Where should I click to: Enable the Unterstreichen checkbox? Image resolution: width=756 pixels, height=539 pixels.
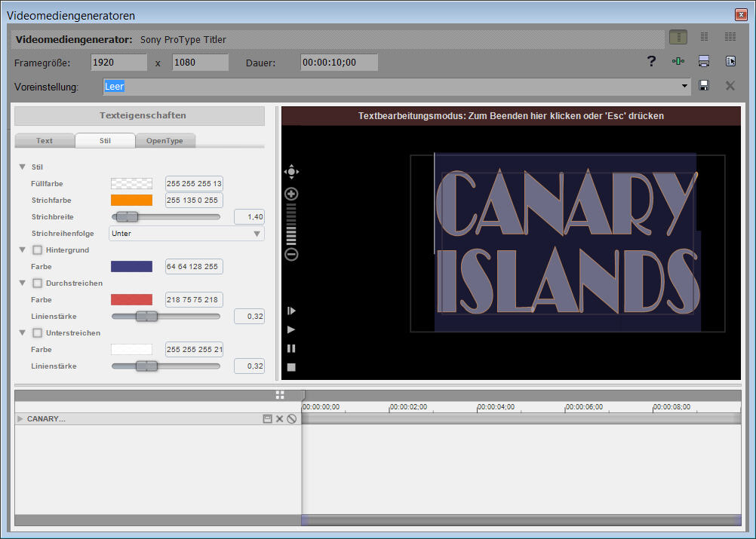pyautogui.click(x=38, y=332)
